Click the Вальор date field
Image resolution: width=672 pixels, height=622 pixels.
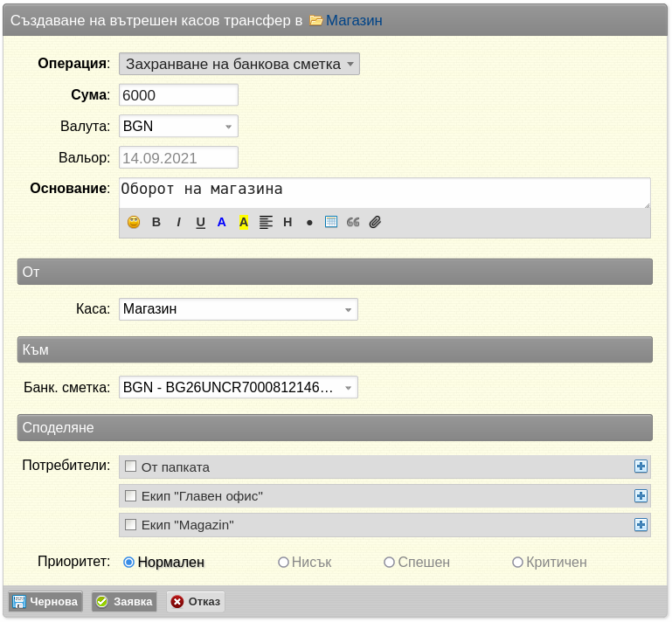click(x=178, y=157)
